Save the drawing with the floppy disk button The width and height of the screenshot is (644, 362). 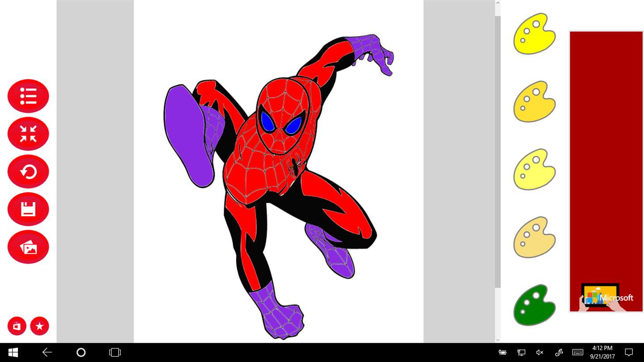tap(28, 209)
